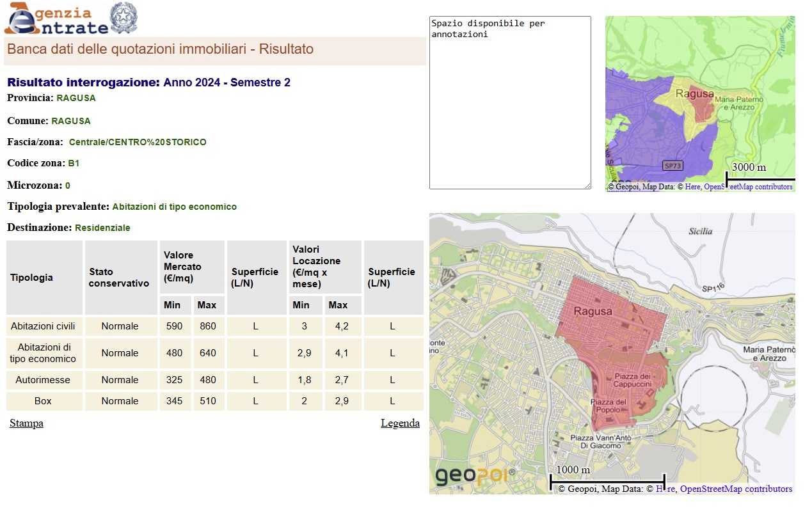The image size is (812, 513).
Task: Open the Here link under the overview map
Action: click(692, 187)
